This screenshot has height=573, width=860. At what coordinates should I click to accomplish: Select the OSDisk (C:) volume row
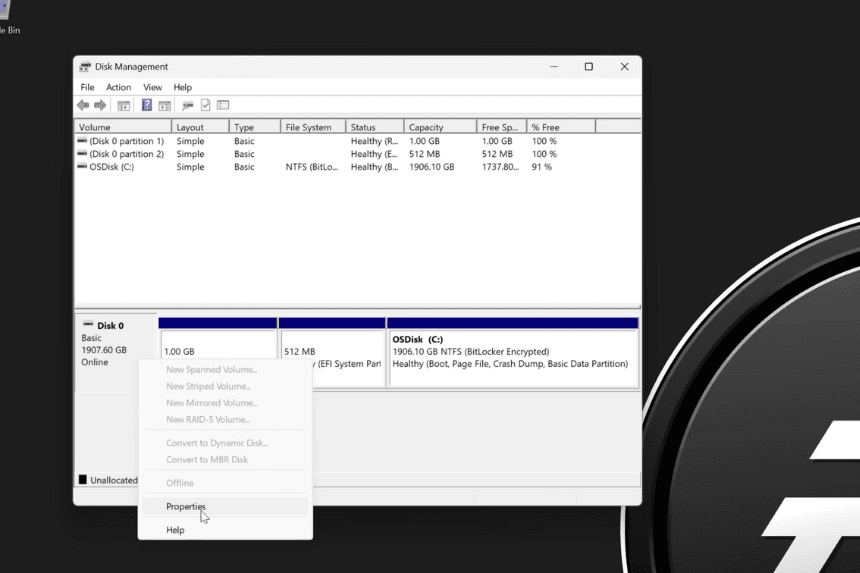[111, 167]
